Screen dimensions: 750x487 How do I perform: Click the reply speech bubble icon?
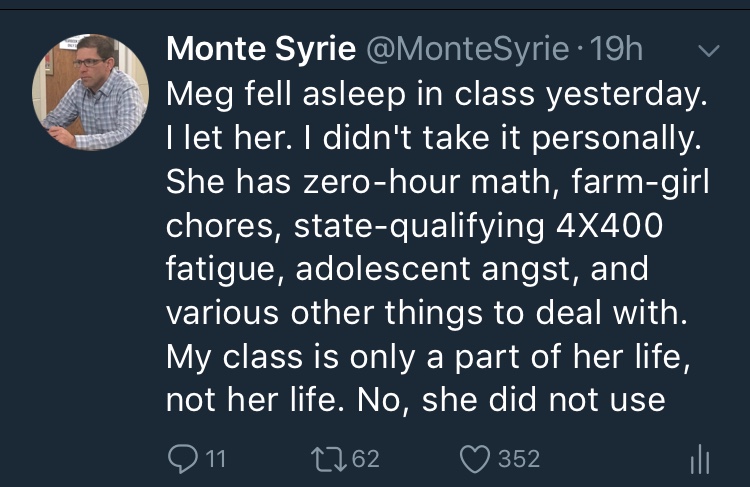(181, 459)
